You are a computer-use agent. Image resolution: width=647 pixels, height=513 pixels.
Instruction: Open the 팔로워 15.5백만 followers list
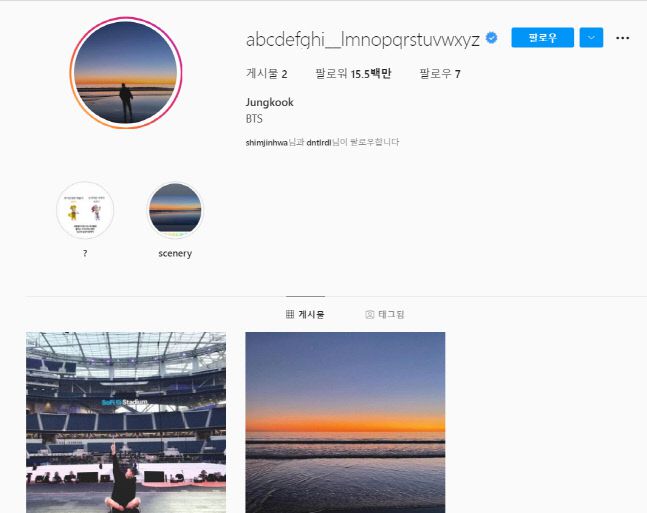(353, 74)
